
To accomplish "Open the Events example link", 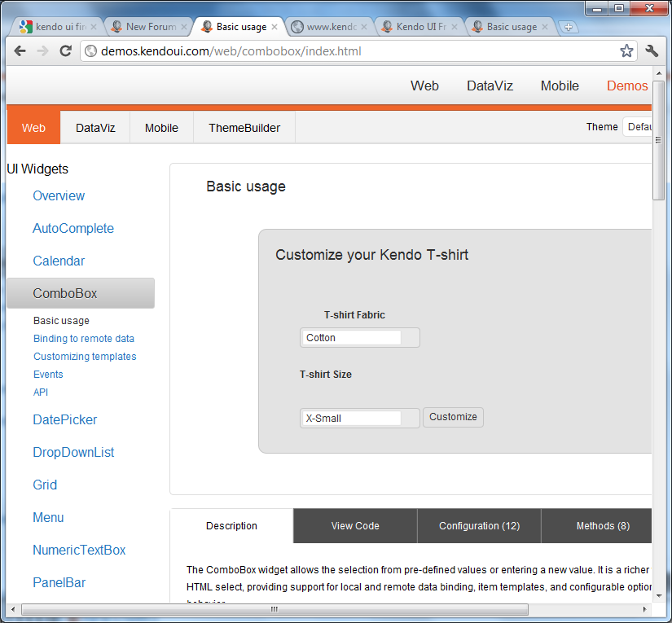I will [x=48, y=375].
